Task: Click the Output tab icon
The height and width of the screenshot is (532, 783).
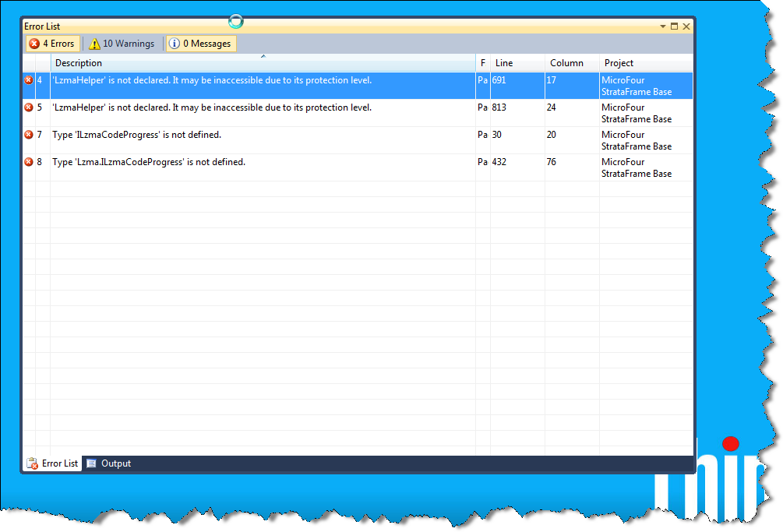Action: [x=92, y=463]
